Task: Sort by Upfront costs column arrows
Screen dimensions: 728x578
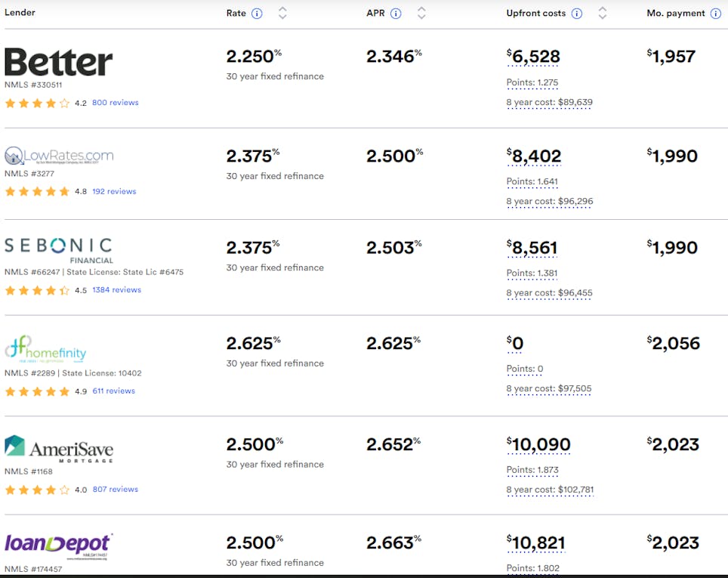Action: pyautogui.click(x=603, y=13)
